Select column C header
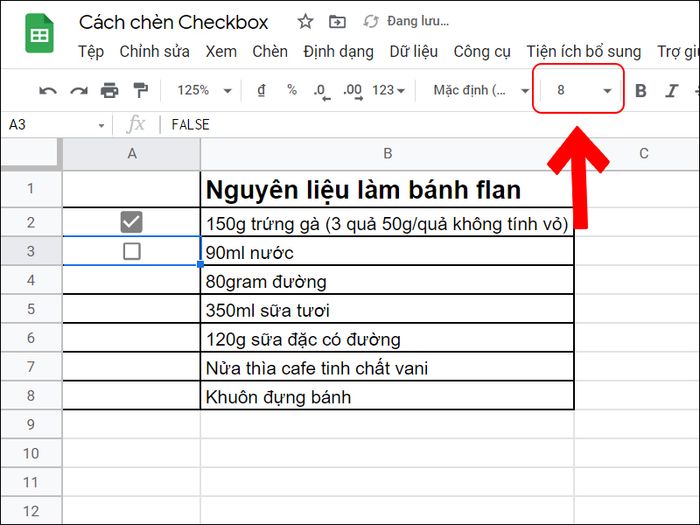This screenshot has width=700, height=525. (643, 154)
